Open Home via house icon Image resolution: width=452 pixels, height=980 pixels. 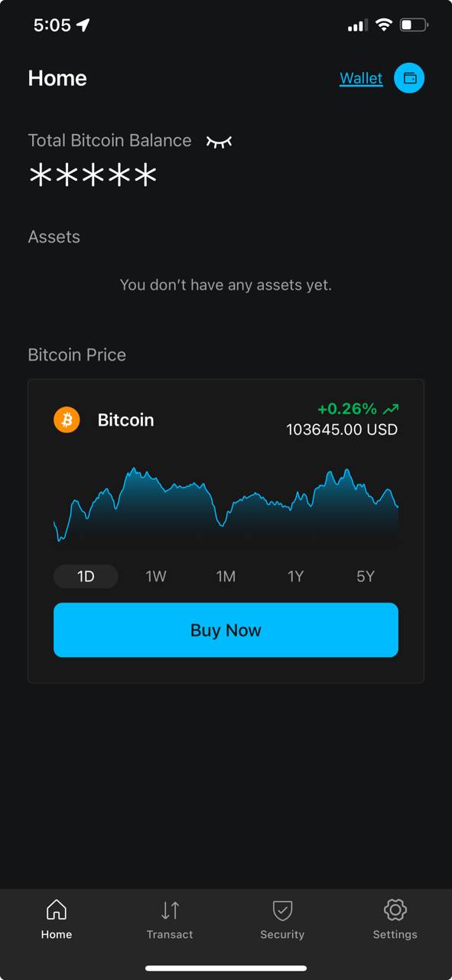[x=57, y=910]
